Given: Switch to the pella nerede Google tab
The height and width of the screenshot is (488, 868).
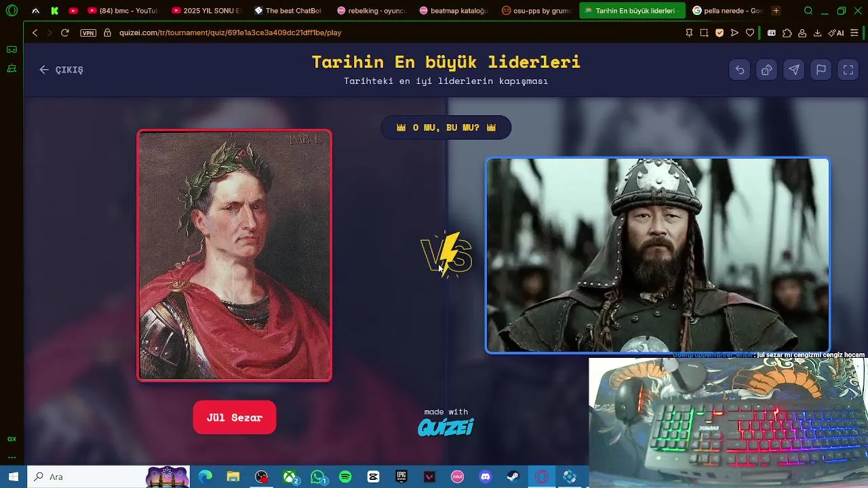Looking at the screenshot, I should (728, 11).
